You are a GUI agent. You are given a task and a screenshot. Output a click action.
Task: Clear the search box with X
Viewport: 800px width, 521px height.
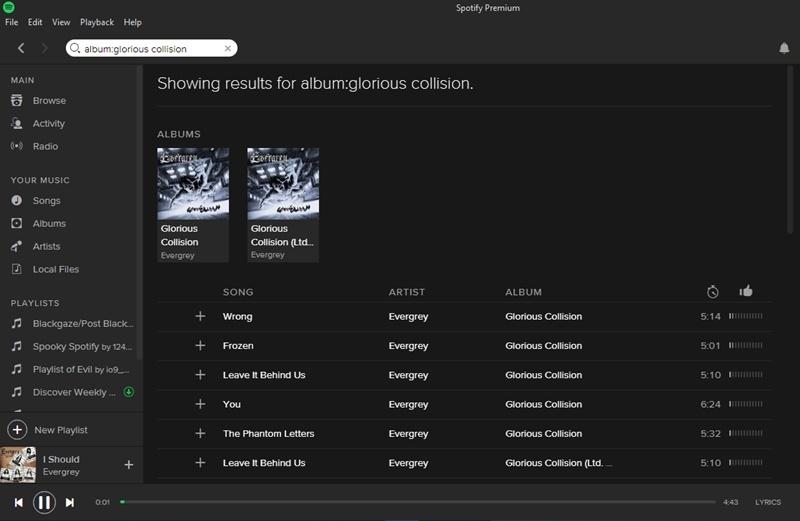tap(228, 48)
